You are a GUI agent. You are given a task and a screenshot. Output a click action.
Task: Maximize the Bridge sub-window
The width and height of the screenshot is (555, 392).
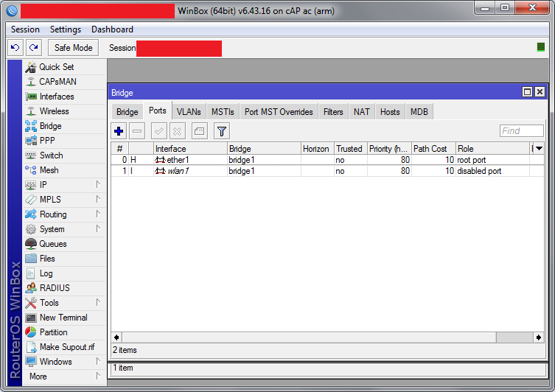[x=527, y=92]
